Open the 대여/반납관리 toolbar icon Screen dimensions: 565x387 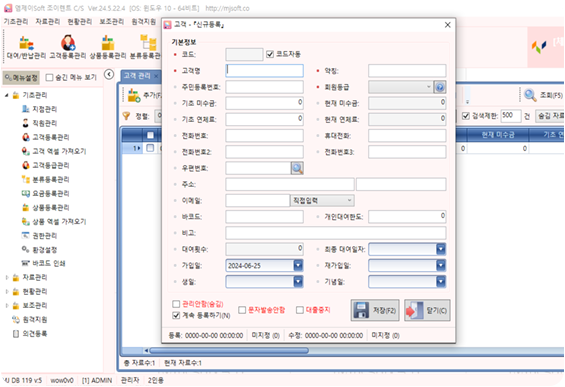coord(26,47)
